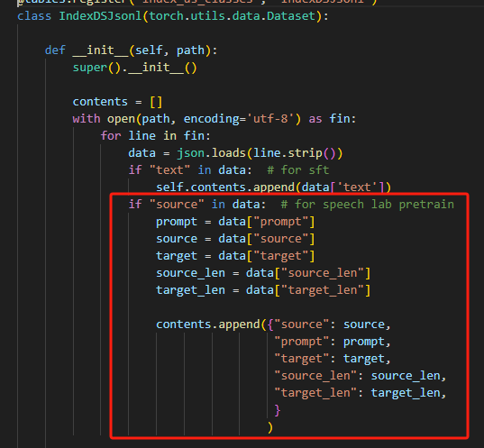Click the torch.utils.data.Dataset base class
This screenshot has height=448, width=484.
(233, 16)
